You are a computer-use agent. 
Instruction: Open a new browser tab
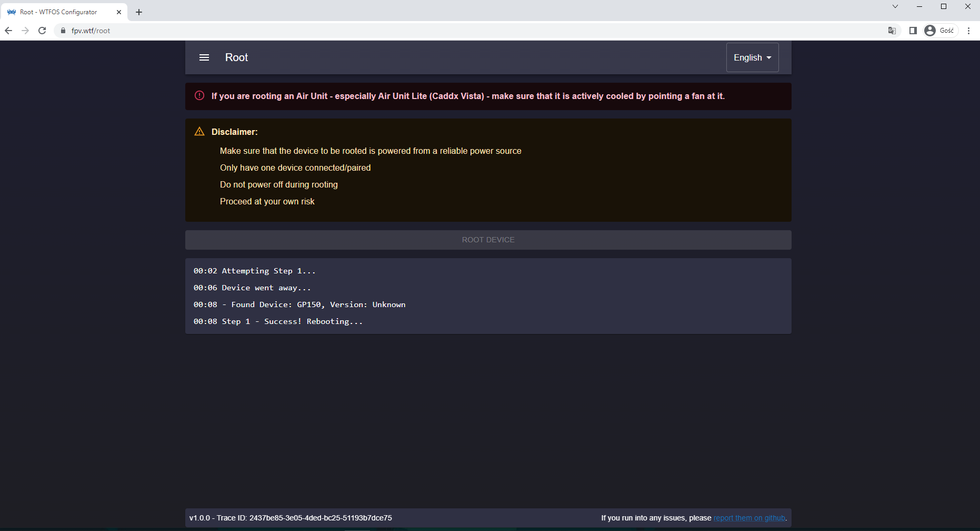139,12
